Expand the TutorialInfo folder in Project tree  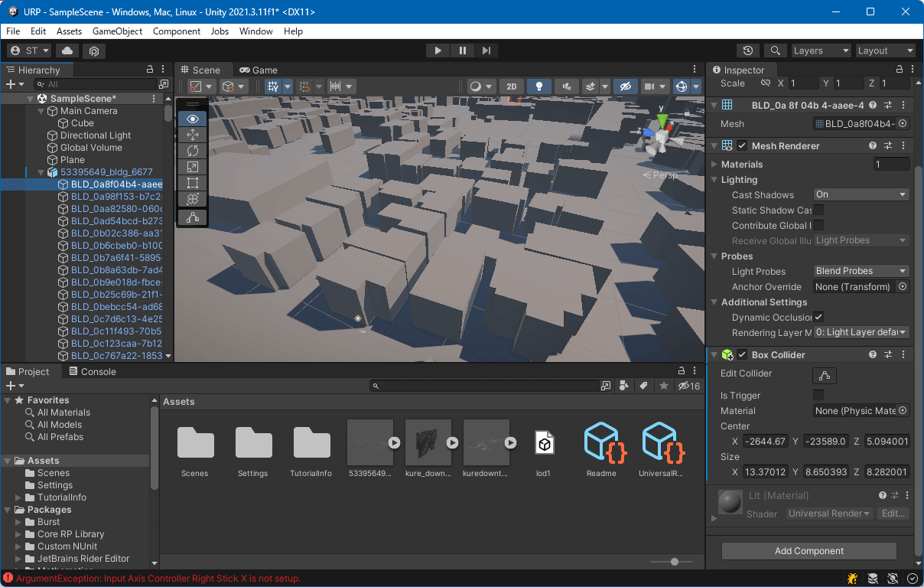pyautogui.click(x=19, y=497)
